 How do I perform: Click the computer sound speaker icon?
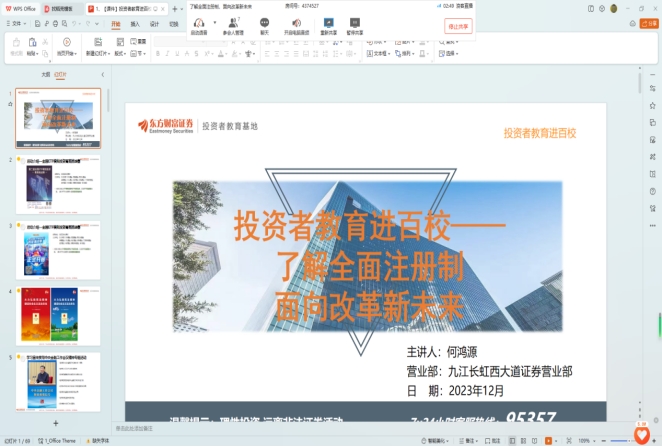[x=296, y=22]
